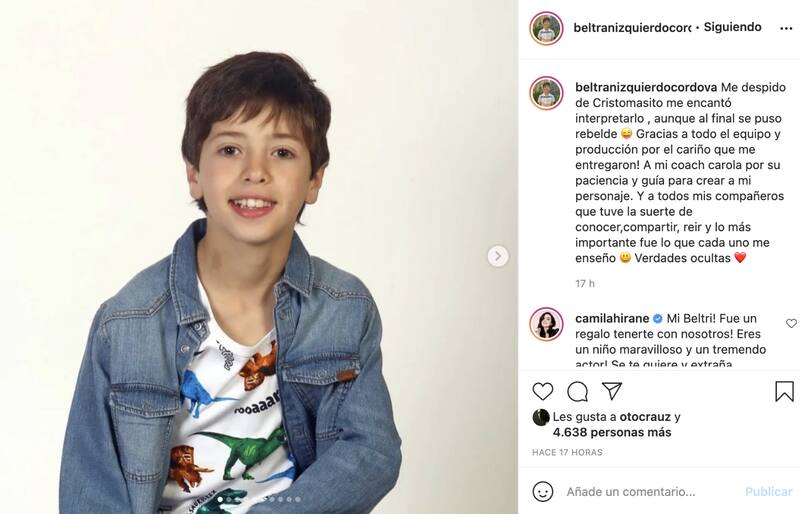This screenshot has height=514, width=800.
Task: Open emoji picker smiley icon
Action: pyautogui.click(x=543, y=491)
